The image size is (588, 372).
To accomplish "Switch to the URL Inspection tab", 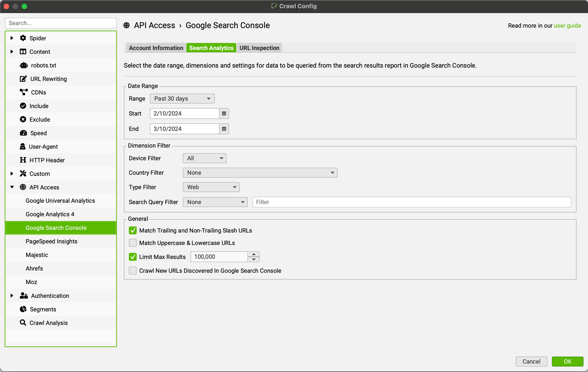I will (259, 47).
